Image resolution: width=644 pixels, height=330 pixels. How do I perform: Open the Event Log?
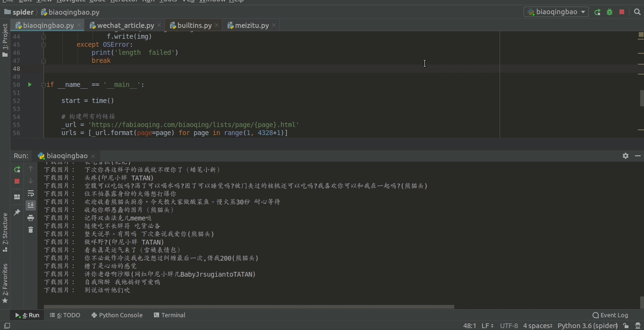pos(610,315)
